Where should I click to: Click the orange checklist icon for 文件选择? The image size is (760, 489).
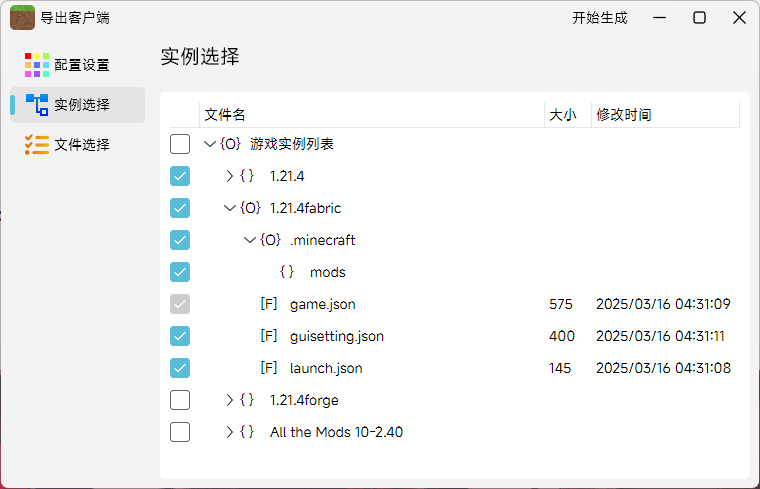coord(37,145)
